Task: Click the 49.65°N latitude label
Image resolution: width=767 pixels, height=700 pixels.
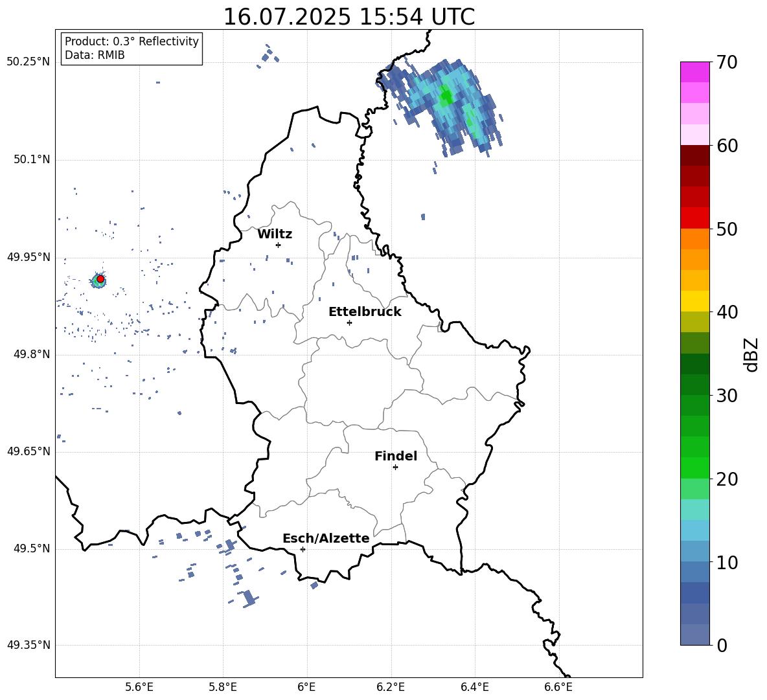Action: pos(29,451)
